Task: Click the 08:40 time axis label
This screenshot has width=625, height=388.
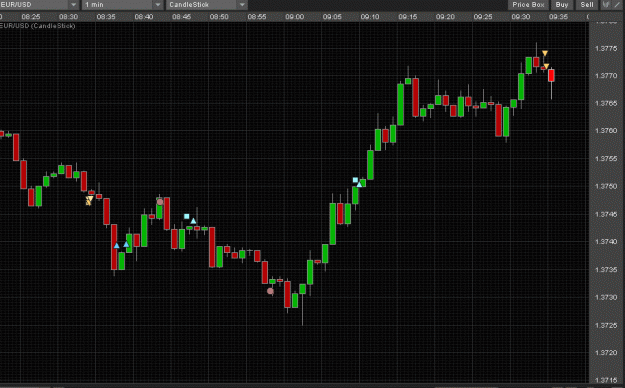Action: click(x=144, y=17)
